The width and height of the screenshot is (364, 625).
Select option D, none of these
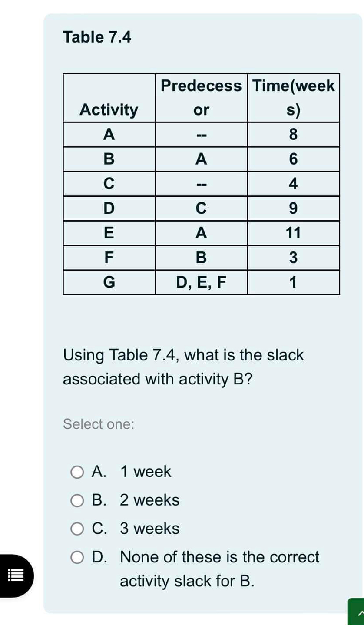[x=77, y=557]
